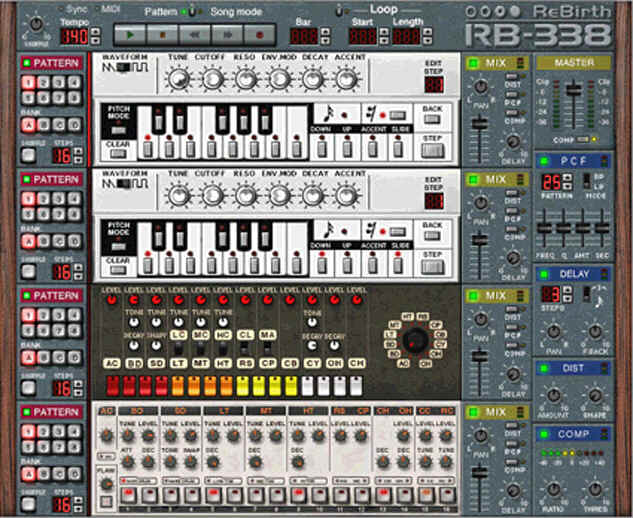Click the Flam knob on the 909
The width and height of the screenshot is (633, 518).
tap(106, 484)
